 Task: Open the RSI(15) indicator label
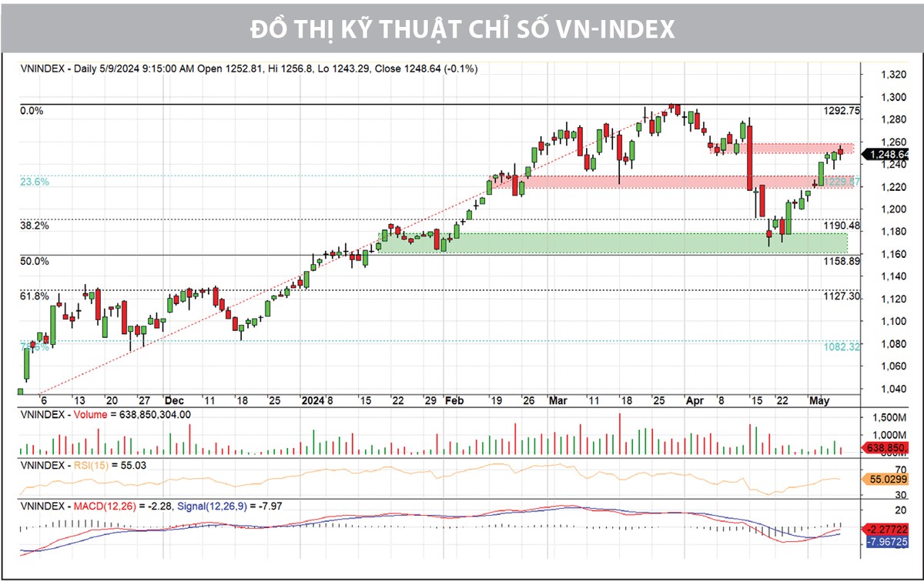tap(94, 466)
